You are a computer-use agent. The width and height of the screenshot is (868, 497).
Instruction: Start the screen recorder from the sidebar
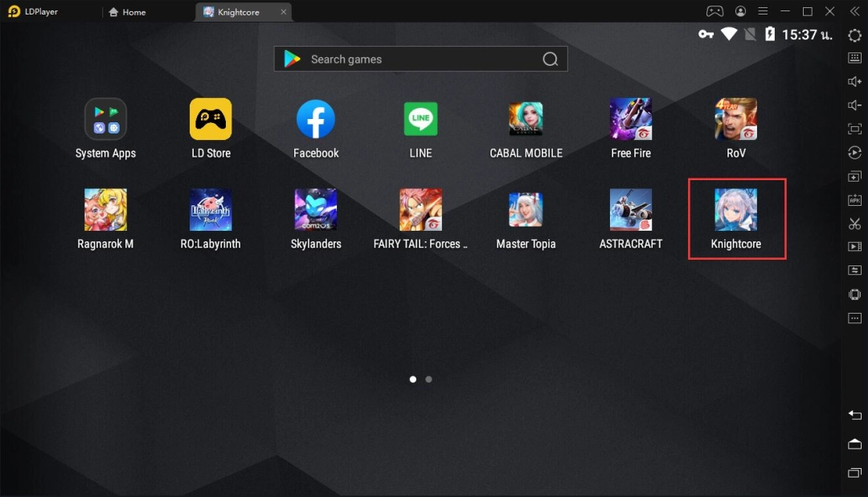coord(854,247)
